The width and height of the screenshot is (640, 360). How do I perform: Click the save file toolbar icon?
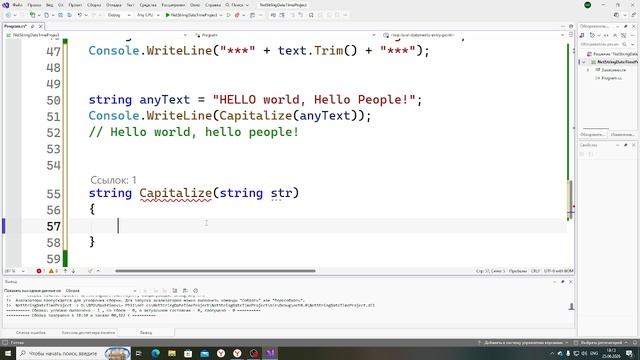60,15
